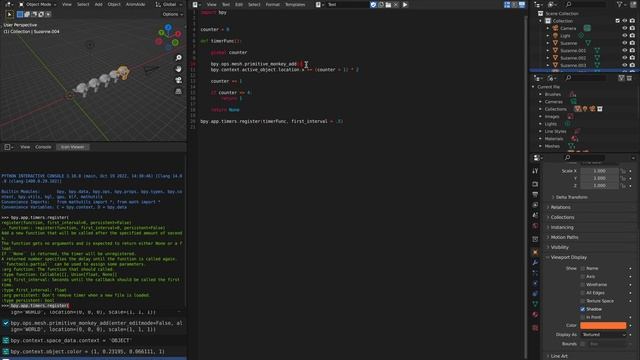Open the Render properties tab icon
The height and width of the screenshot is (360, 640).
[x=535, y=184]
